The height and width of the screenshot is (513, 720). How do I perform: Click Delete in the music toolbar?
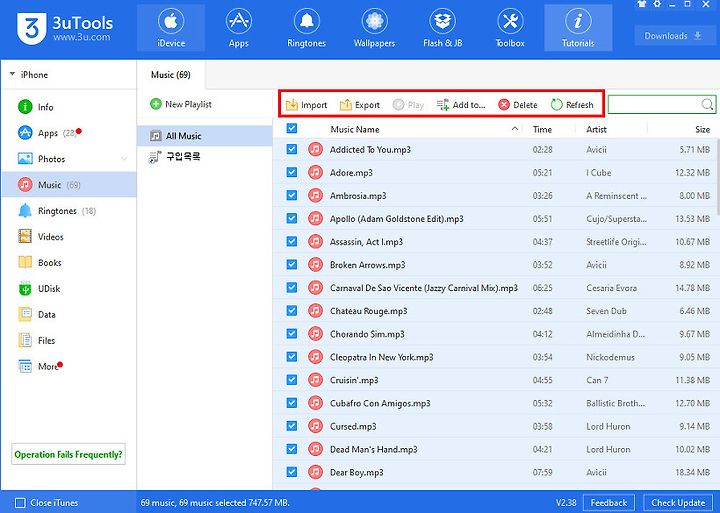[x=518, y=105]
